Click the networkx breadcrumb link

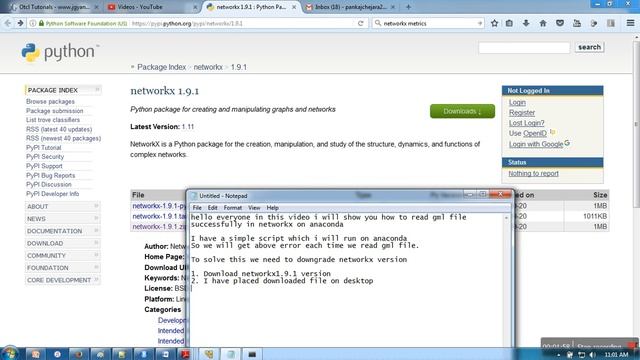coord(208,67)
